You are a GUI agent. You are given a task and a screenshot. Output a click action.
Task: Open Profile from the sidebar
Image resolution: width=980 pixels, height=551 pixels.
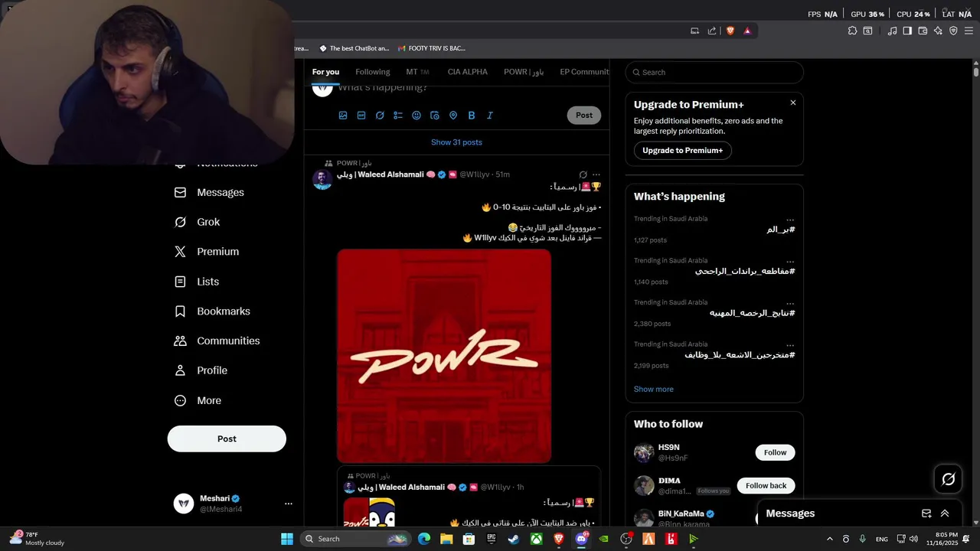click(201, 370)
